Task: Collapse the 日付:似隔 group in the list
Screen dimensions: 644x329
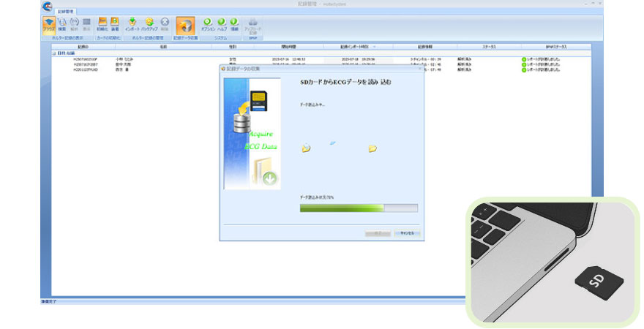Action: [x=53, y=53]
